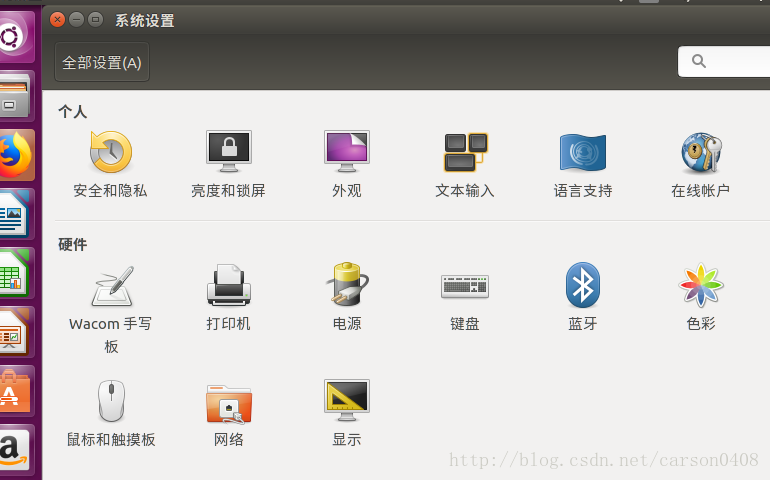Open Security & Privacy (安全和隐私) settings icon

pos(111,152)
